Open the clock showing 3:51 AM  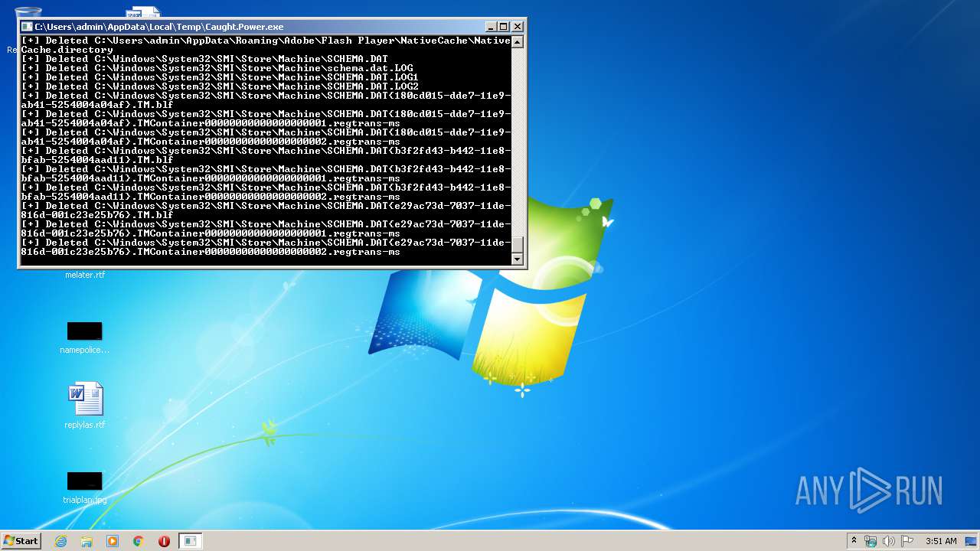pyautogui.click(x=941, y=541)
